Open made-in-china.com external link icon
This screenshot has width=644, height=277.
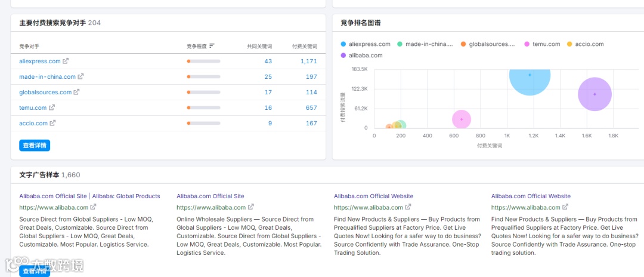81,76
